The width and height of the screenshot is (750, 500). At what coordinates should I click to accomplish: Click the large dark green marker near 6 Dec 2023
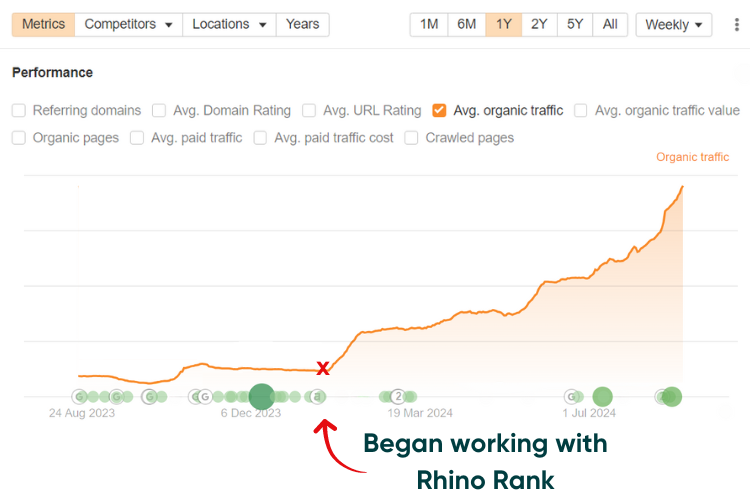tap(262, 396)
